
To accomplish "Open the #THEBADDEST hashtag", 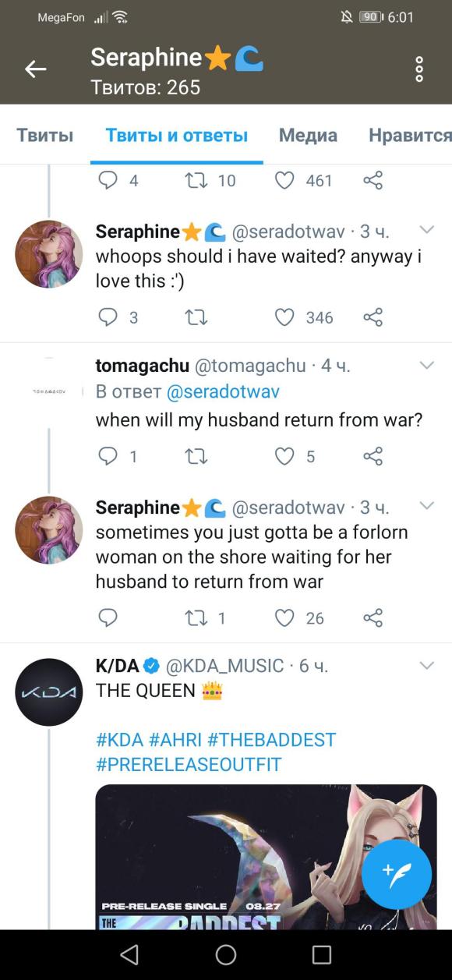I will (x=272, y=739).
